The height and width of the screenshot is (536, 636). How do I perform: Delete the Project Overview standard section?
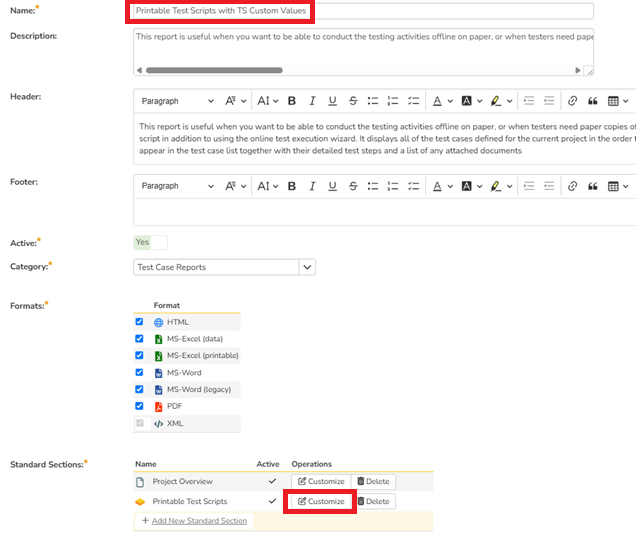(x=374, y=481)
